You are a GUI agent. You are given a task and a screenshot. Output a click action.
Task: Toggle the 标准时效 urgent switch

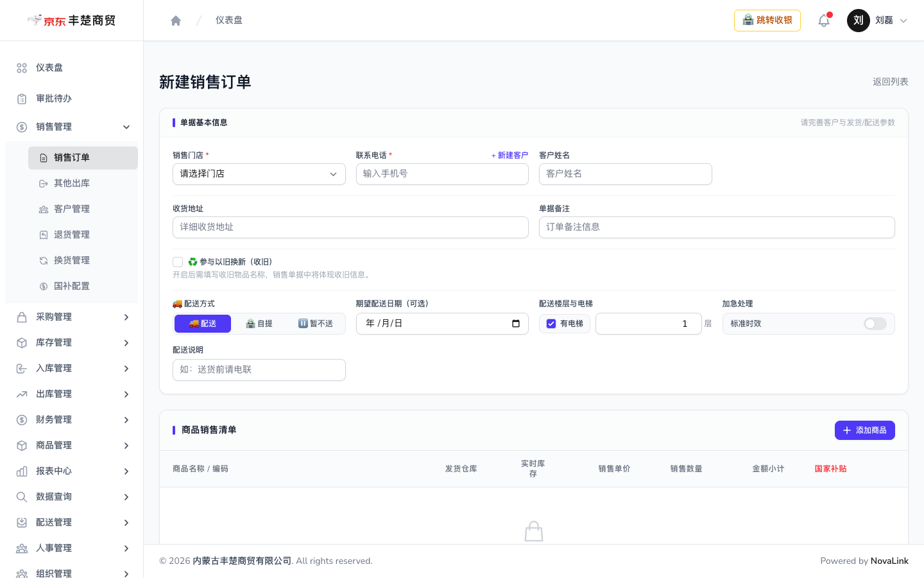[x=875, y=324]
